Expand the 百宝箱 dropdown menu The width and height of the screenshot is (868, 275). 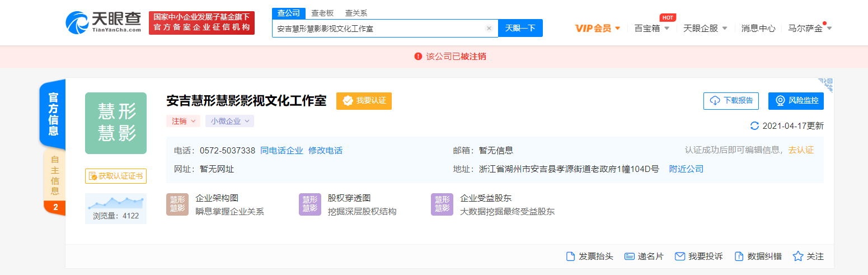[651, 28]
